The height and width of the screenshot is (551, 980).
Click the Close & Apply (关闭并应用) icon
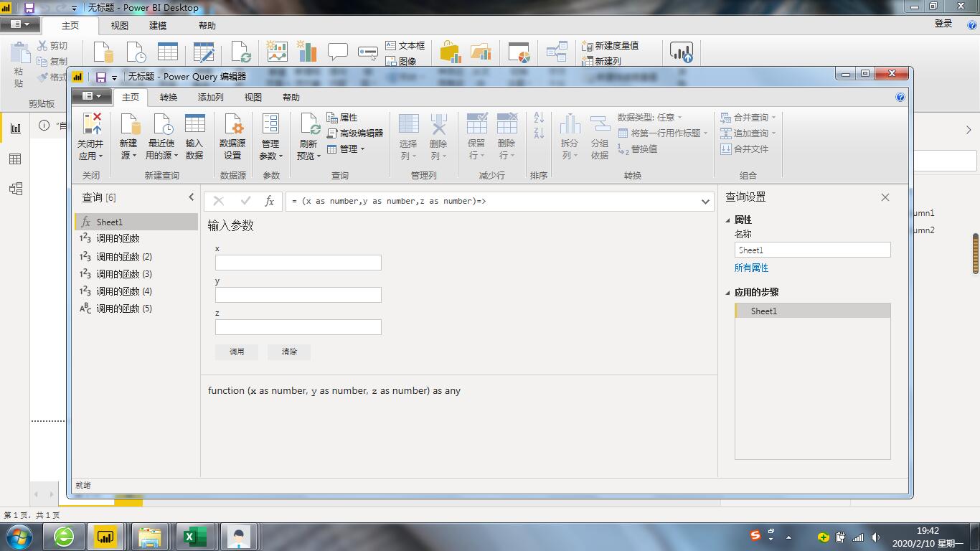coord(91,123)
